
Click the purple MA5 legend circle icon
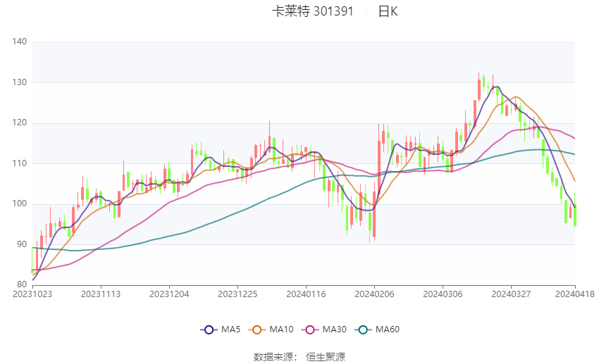208,330
